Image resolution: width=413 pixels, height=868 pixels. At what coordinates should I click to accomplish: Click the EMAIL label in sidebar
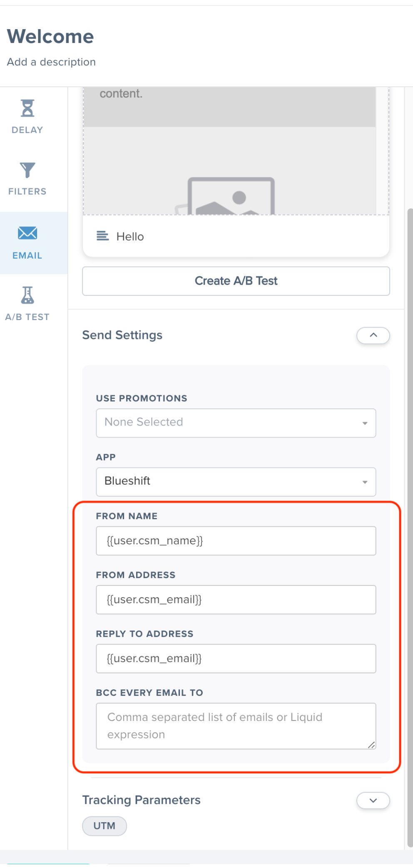click(27, 256)
